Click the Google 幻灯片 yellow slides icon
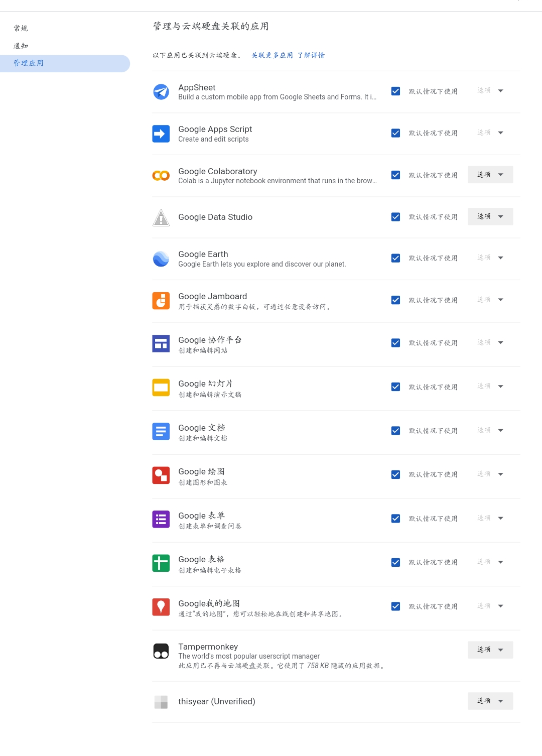542x756 pixels. [x=161, y=388]
